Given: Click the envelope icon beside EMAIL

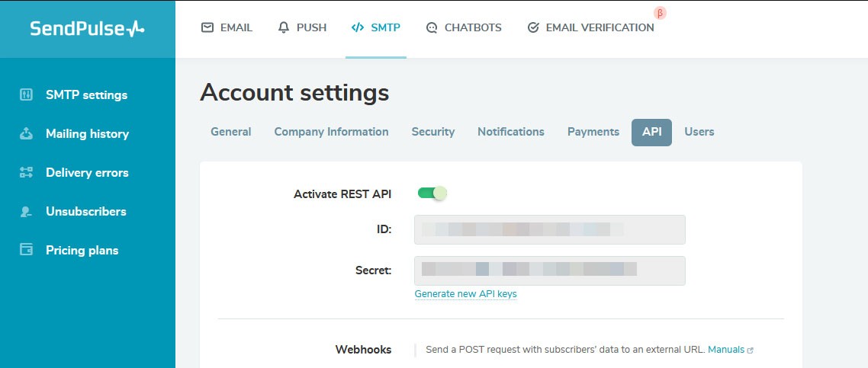Looking at the screenshot, I should pyautogui.click(x=207, y=27).
